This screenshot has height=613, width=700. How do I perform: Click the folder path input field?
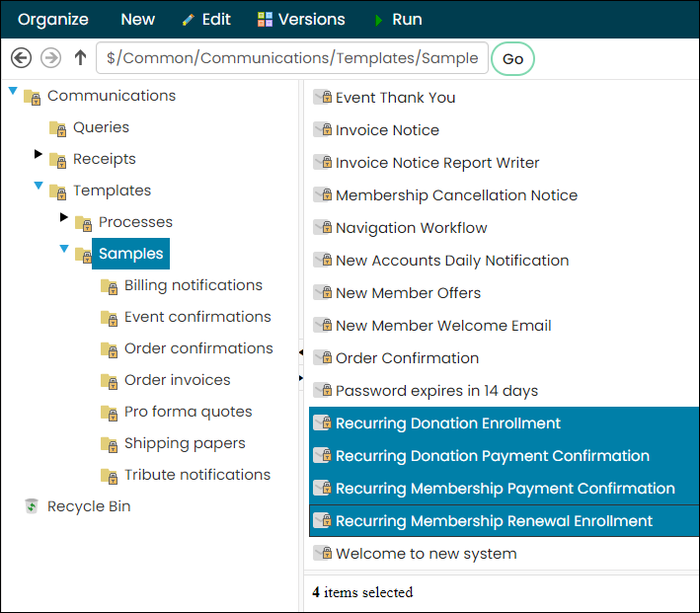pyautogui.click(x=292, y=58)
